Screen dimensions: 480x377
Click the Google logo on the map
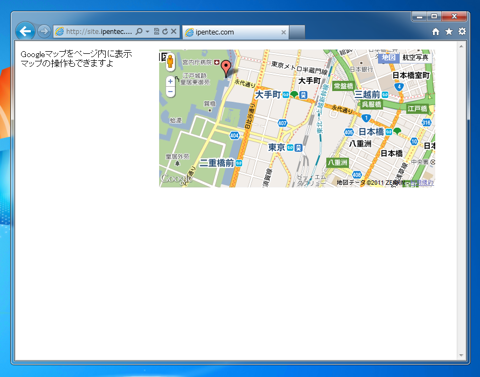click(x=177, y=179)
